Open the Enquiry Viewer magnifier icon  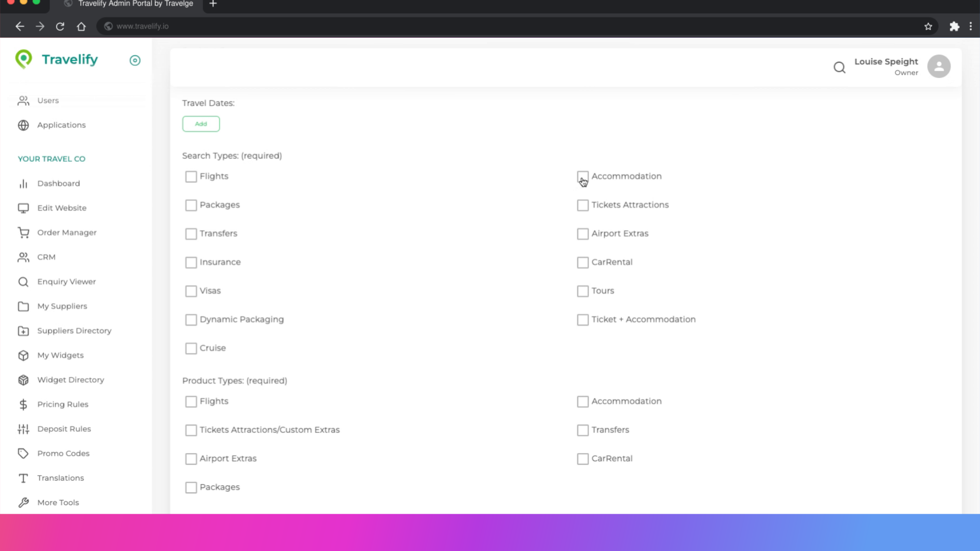23,281
